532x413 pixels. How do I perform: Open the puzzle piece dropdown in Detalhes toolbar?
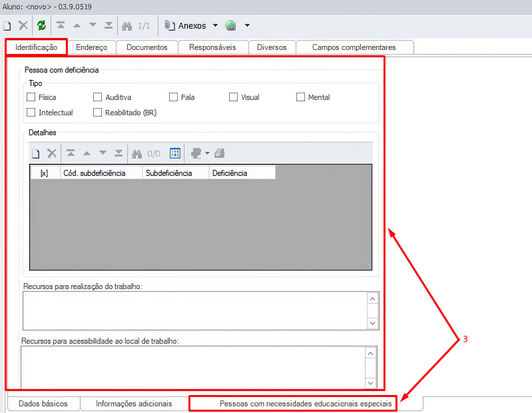[207, 153]
